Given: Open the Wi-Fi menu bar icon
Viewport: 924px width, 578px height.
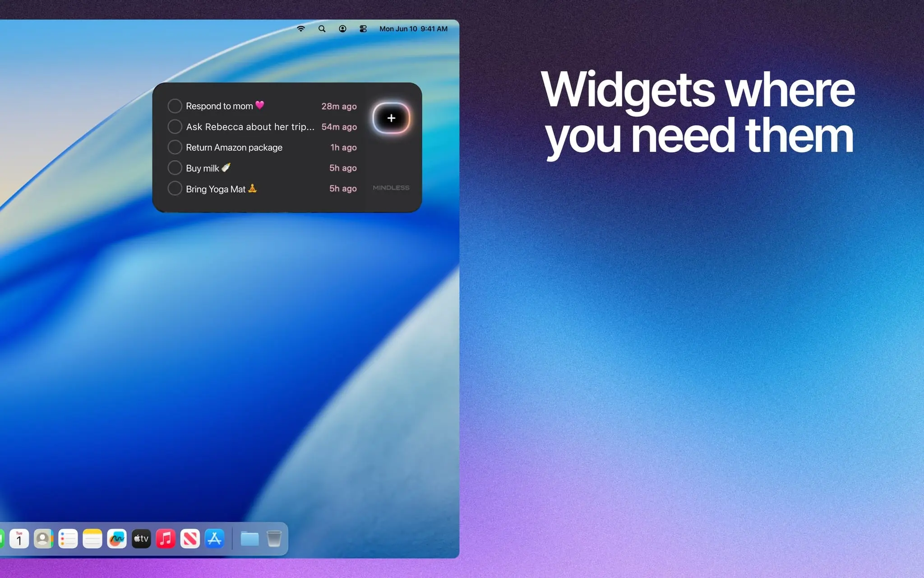Looking at the screenshot, I should (x=301, y=29).
